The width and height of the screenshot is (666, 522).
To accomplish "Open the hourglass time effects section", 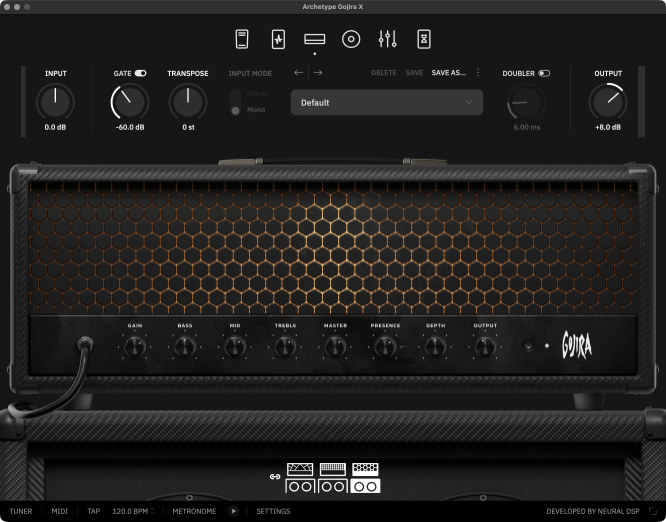I will click(x=424, y=39).
